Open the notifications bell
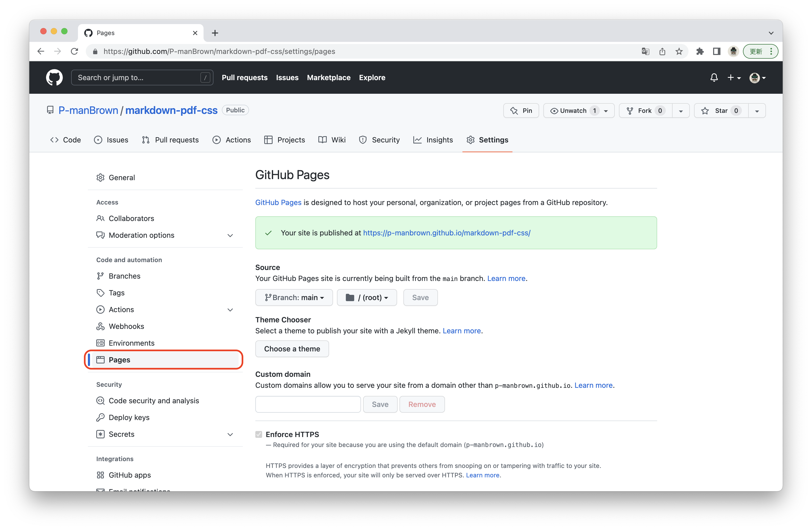The height and width of the screenshot is (530, 812). click(x=714, y=78)
